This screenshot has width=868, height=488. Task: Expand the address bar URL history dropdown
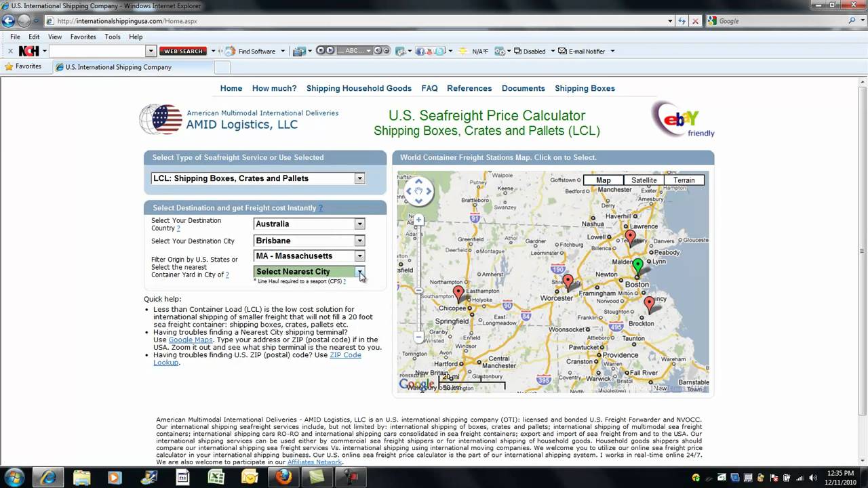coord(671,21)
